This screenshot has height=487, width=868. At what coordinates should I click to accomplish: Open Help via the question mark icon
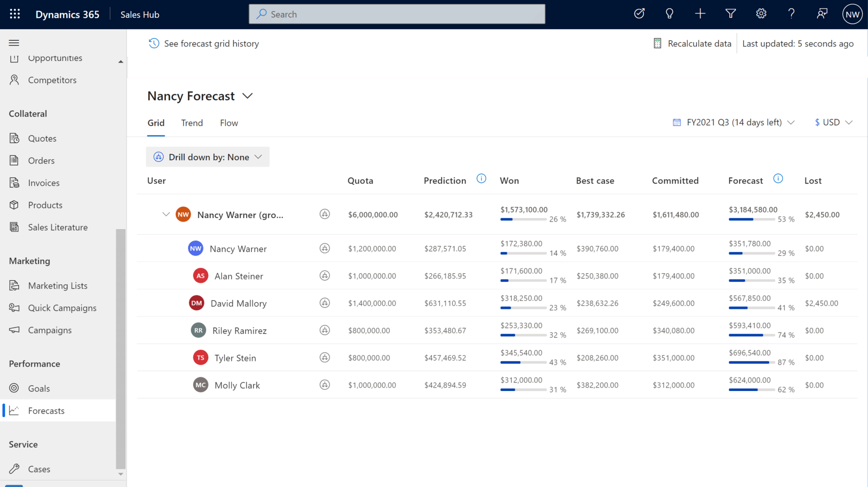coord(791,13)
